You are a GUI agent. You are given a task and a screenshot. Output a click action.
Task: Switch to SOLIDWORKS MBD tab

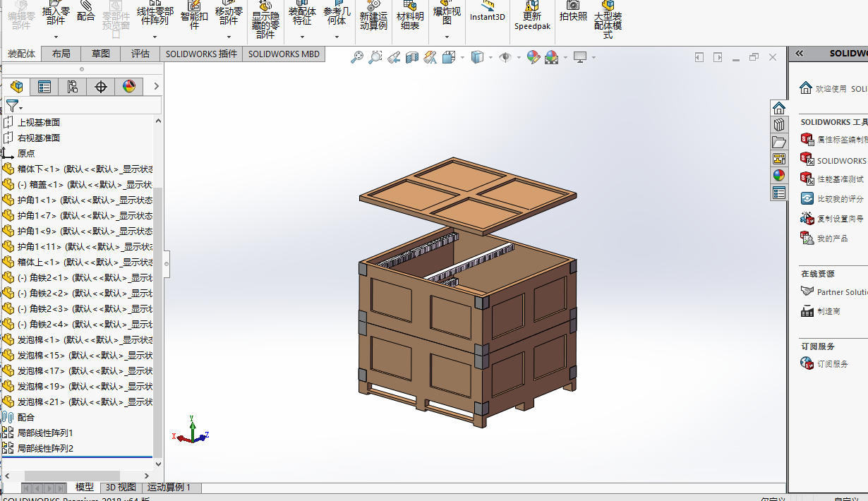click(x=284, y=54)
